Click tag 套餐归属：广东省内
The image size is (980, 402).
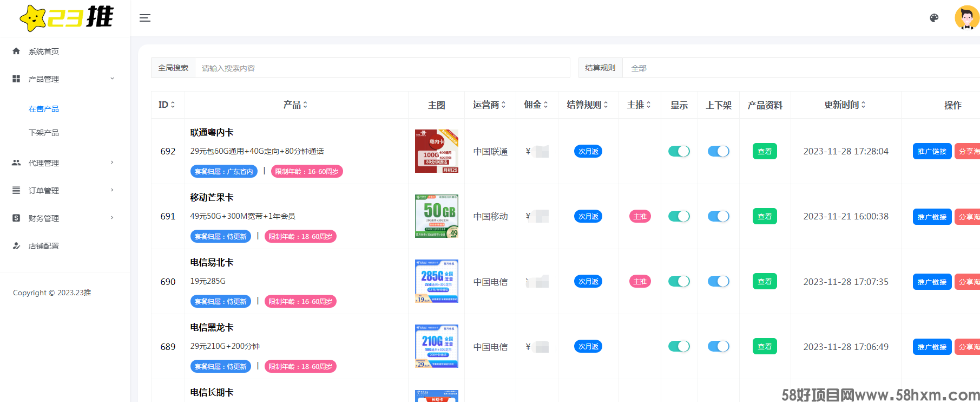click(223, 171)
